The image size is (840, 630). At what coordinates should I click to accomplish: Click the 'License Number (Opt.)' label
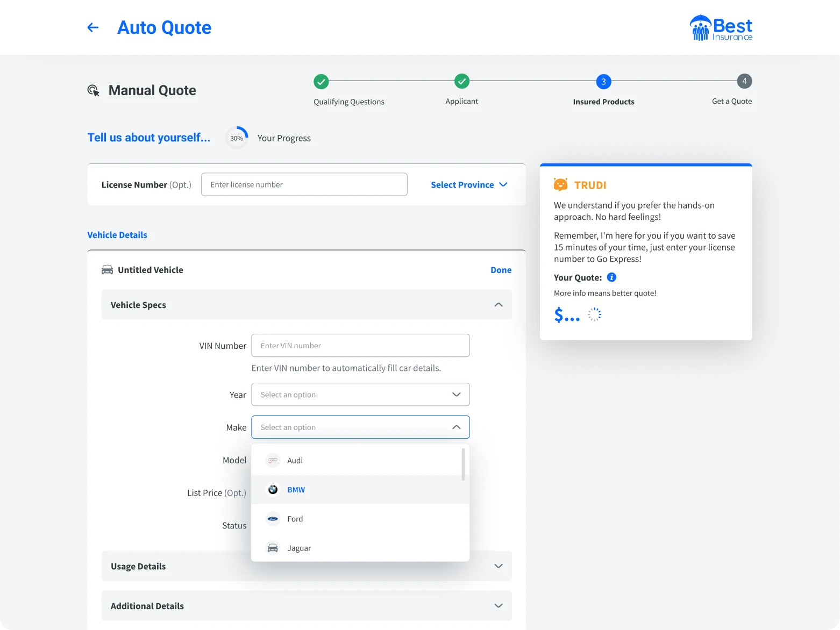[x=146, y=185]
